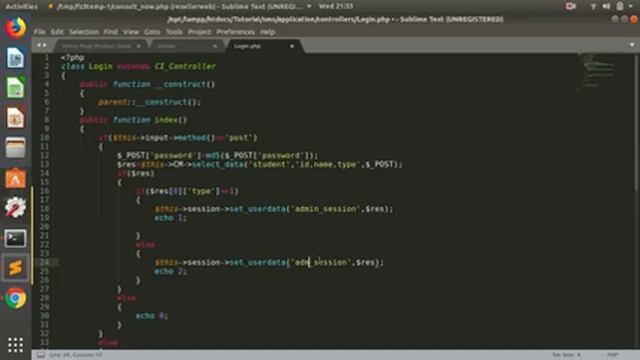Open the Tools menu
The image size is (640, 360).
click(174, 31)
